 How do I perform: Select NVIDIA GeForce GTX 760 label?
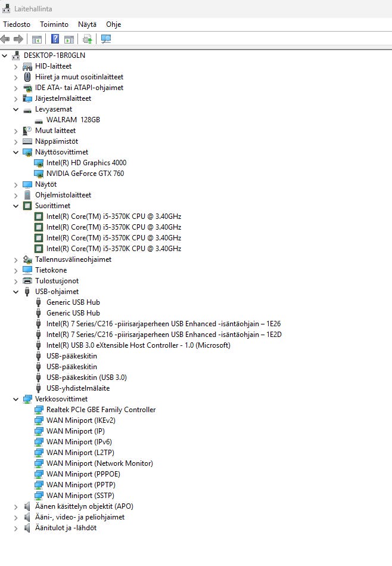[x=85, y=174]
